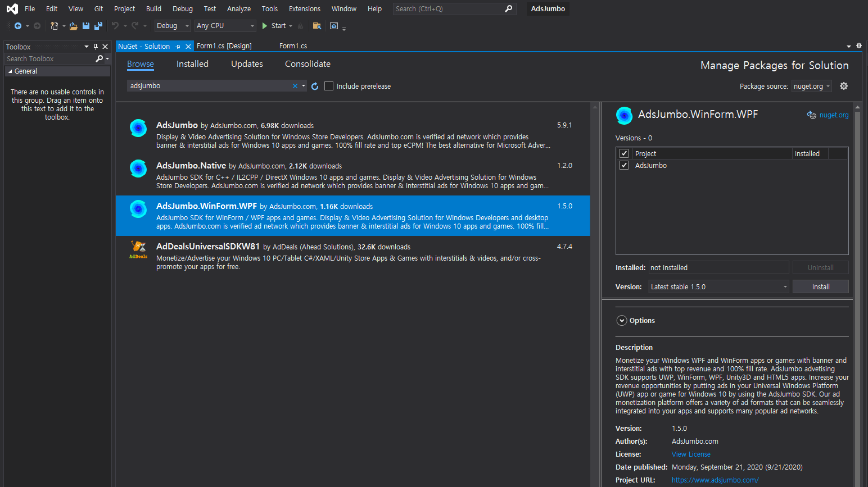The image size is (868, 487).
Task: Click the AdsJumbo.Native package logo icon
Action: [x=138, y=169]
